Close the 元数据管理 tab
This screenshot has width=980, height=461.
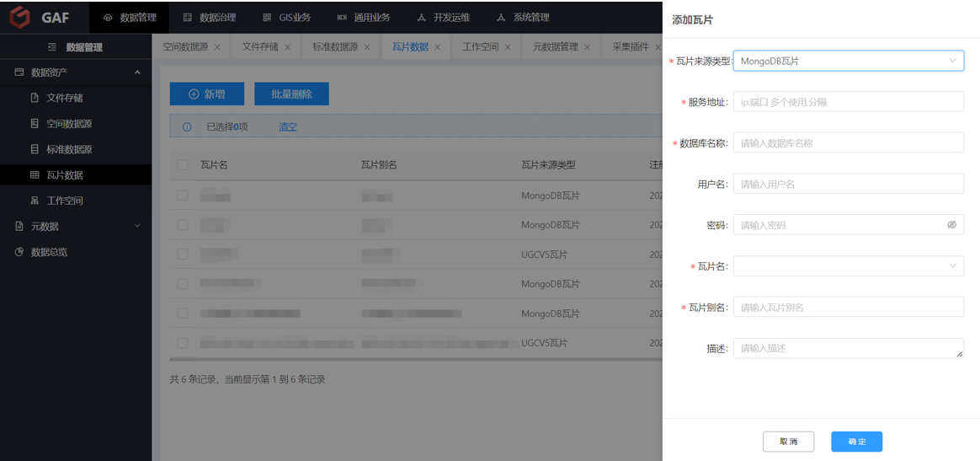[x=587, y=47]
